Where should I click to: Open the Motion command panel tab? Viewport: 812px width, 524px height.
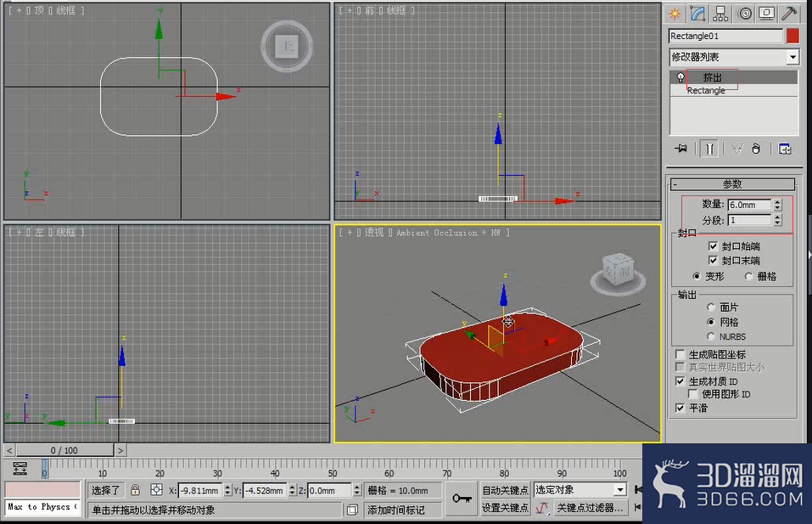[x=745, y=14]
